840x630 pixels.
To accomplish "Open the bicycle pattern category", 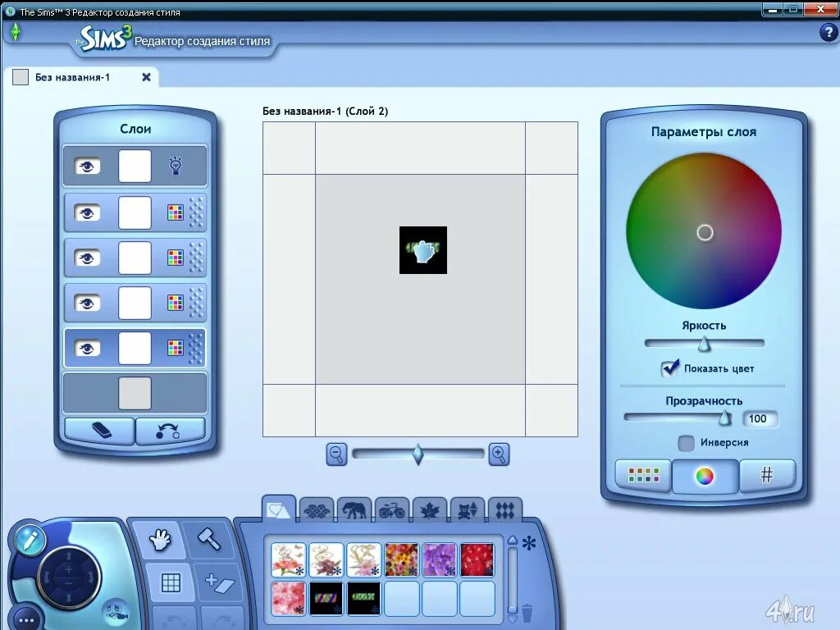I will 391,509.
